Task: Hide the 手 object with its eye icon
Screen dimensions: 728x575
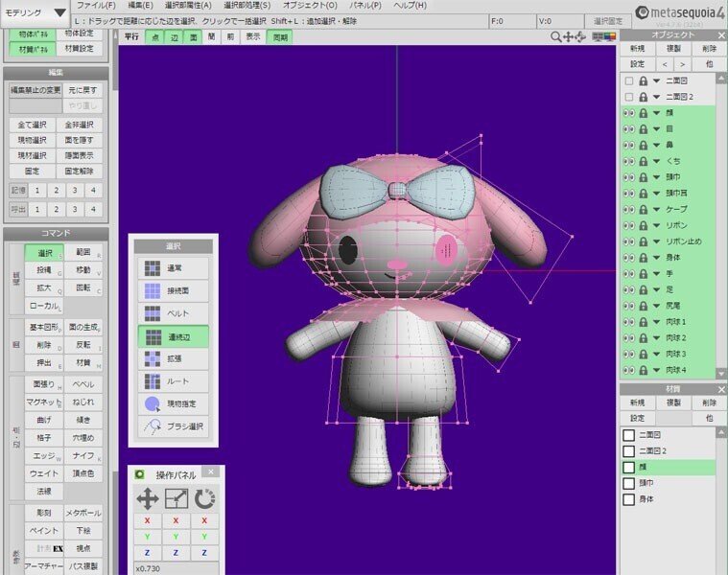Action: click(x=628, y=273)
